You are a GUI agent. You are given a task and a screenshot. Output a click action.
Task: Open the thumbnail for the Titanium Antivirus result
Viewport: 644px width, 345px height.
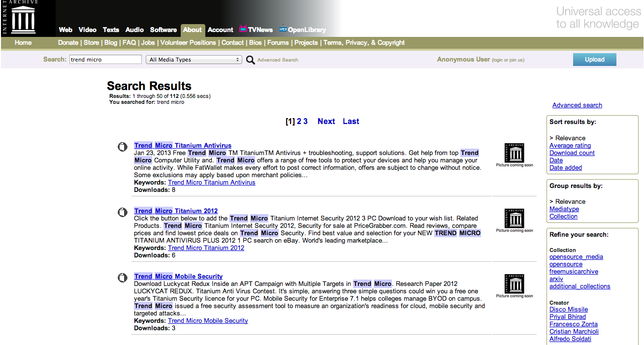[x=515, y=155]
